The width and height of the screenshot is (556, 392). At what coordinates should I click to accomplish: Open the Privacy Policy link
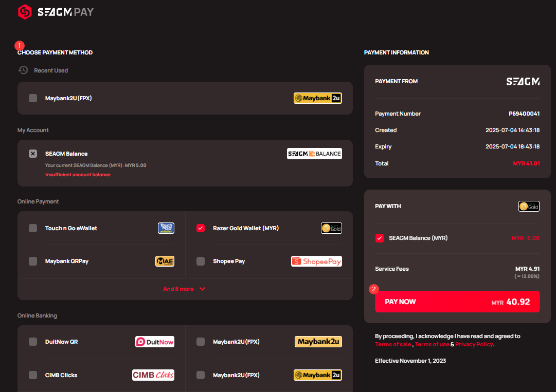[474, 345]
